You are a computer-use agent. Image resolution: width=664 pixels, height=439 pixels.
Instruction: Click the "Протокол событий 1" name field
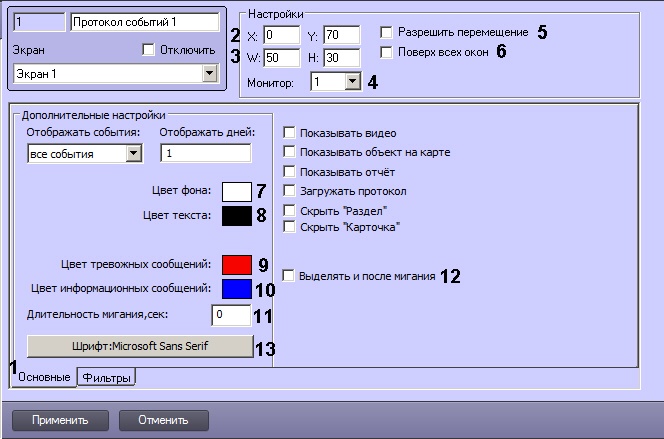[x=144, y=20]
